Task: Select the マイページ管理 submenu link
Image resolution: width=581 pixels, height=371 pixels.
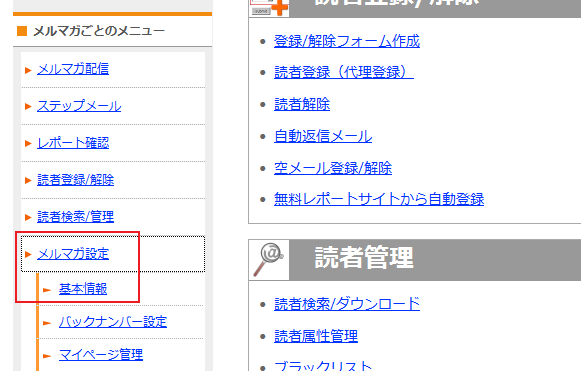Action: click(x=101, y=355)
